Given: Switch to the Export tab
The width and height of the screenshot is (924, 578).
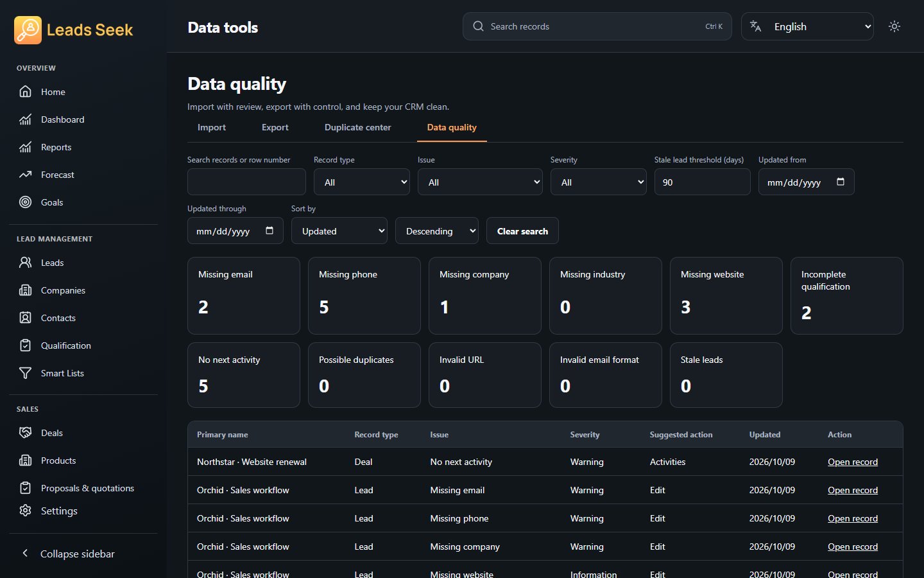Looking at the screenshot, I should coord(275,128).
